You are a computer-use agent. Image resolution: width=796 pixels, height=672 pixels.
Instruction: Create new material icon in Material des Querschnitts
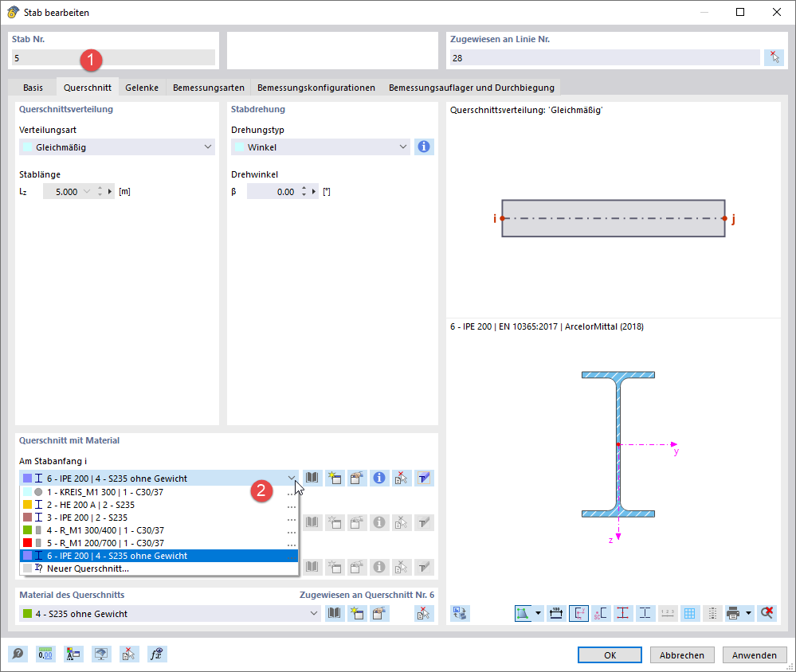pyautogui.click(x=356, y=613)
